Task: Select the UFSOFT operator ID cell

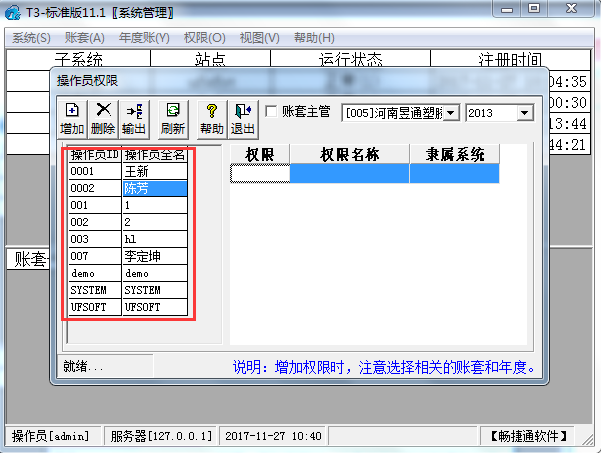Action: click(95, 307)
